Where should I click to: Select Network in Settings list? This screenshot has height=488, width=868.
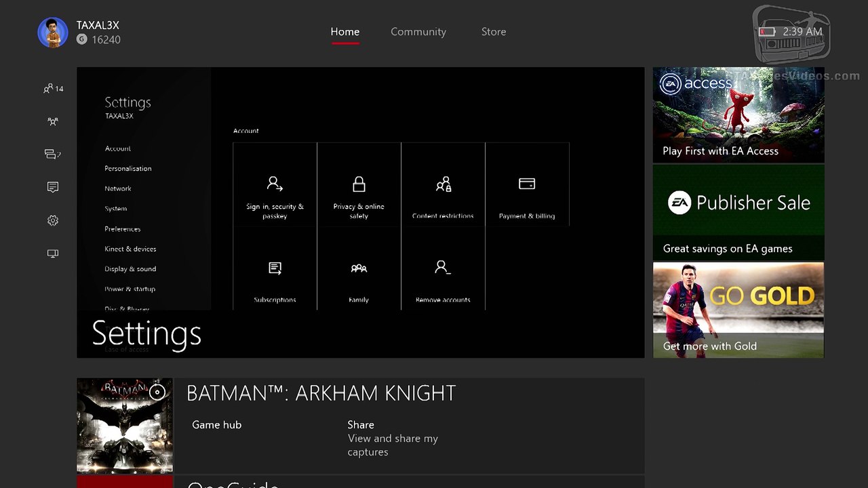tap(118, 188)
